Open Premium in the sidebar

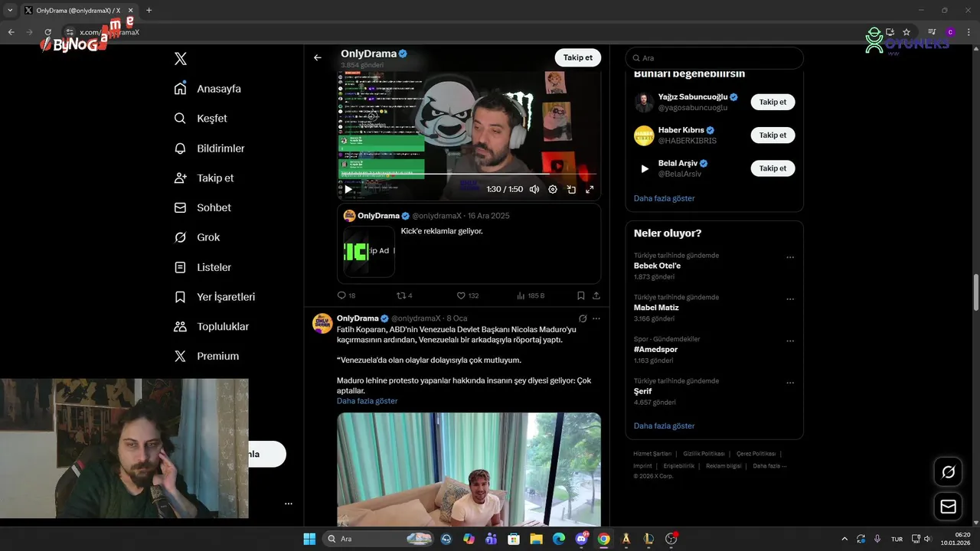click(206, 356)
